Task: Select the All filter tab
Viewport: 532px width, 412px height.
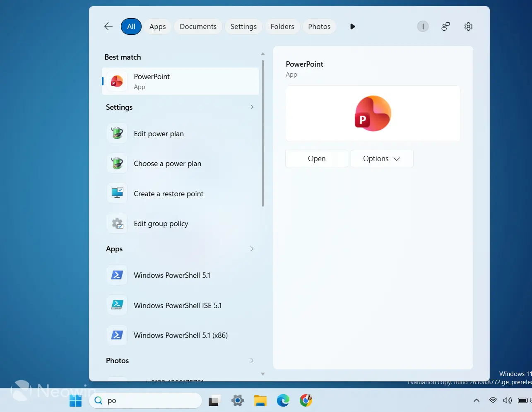Action: 131,27
